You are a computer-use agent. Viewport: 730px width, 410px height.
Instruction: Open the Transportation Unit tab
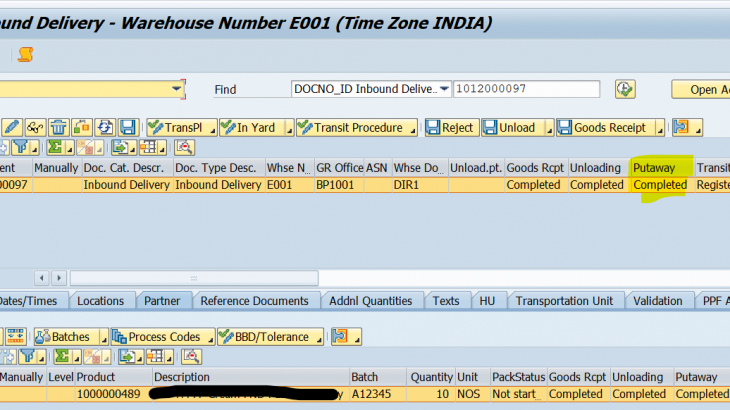564,301
